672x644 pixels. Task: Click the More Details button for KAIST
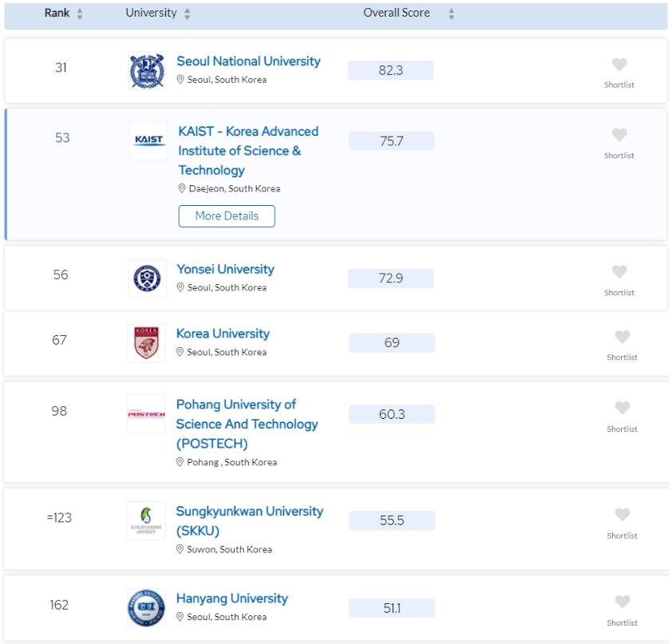click(x=227, y=216)
